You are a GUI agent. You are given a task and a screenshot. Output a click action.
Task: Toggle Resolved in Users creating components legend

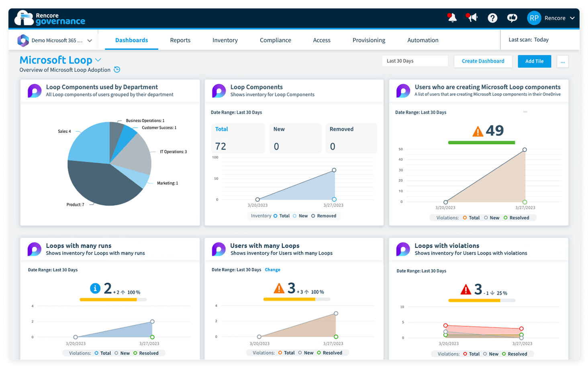517,218
